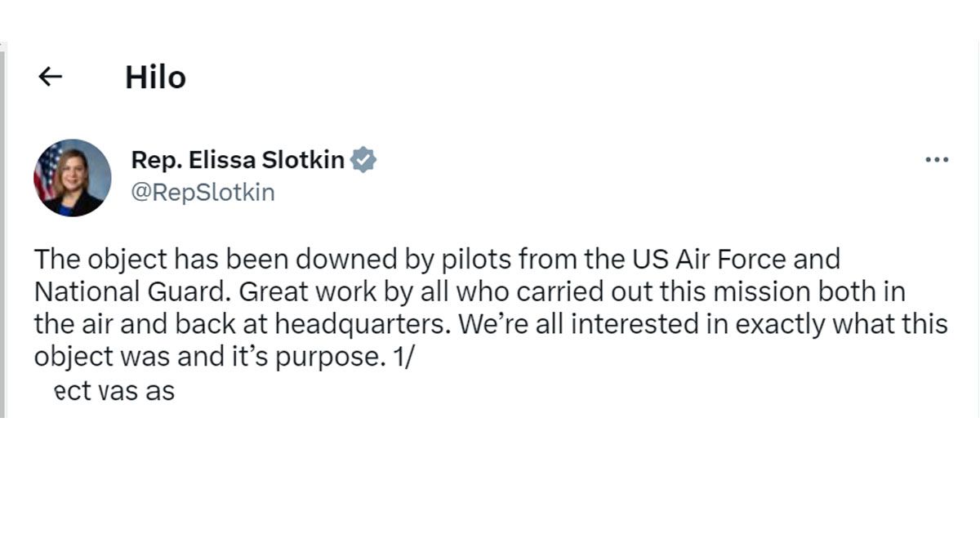
Task: Select the Hilo page heading
Action: pyautogui.click(x=155, y=78)
